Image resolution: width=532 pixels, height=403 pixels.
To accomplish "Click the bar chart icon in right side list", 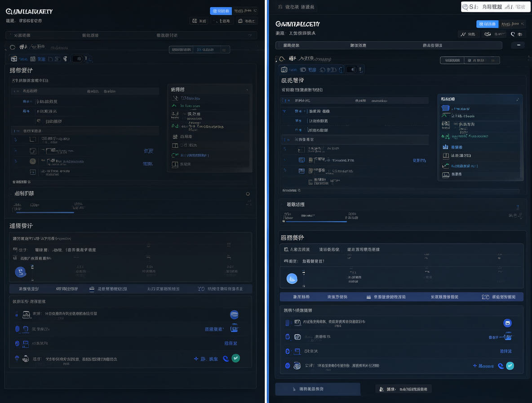I will tap(445, 147).
